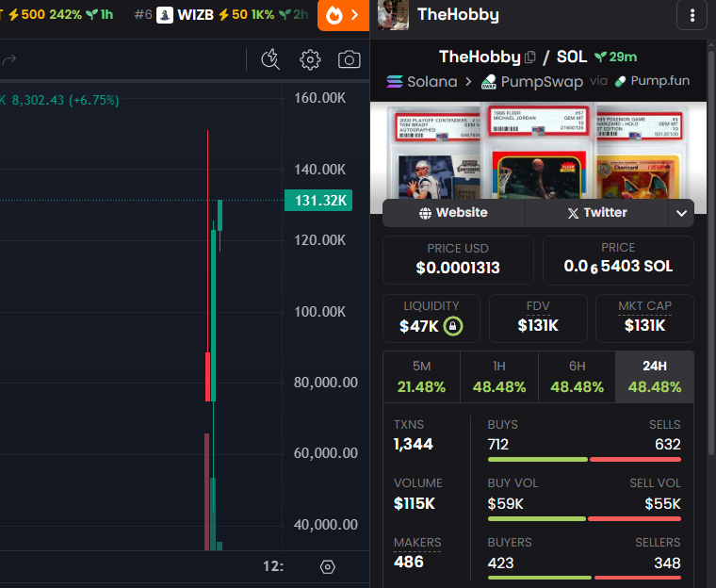Viewport: 716px width, 588px height.
Task: Click the PRICE 5403 SOL box
Action: tap(618, 260)
